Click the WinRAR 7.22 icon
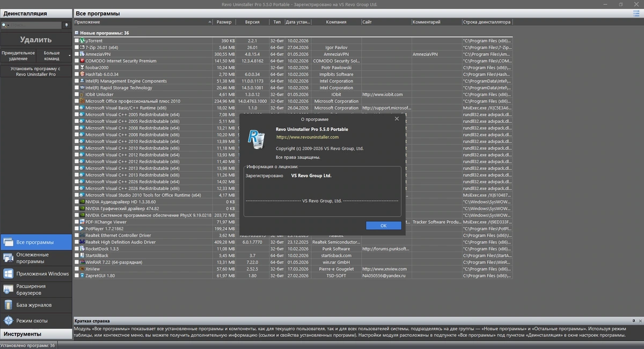644x349 pixels. pyautogui.click(x=82, y=262)
